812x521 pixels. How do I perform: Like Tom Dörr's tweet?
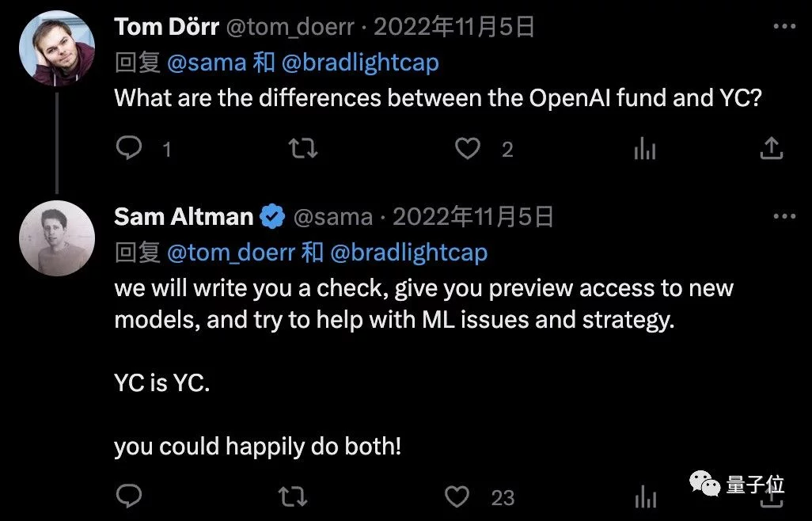click(x=469, y=148)
